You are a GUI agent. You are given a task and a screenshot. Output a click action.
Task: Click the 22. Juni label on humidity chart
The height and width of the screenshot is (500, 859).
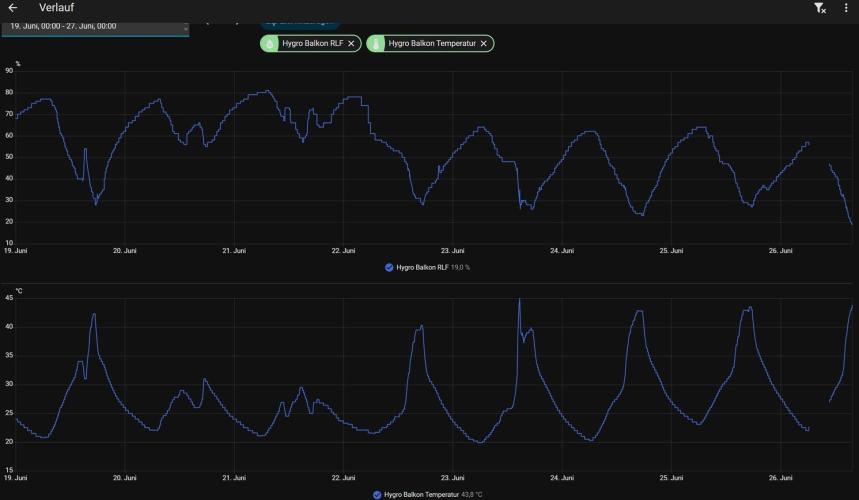[x=343, y=251]
